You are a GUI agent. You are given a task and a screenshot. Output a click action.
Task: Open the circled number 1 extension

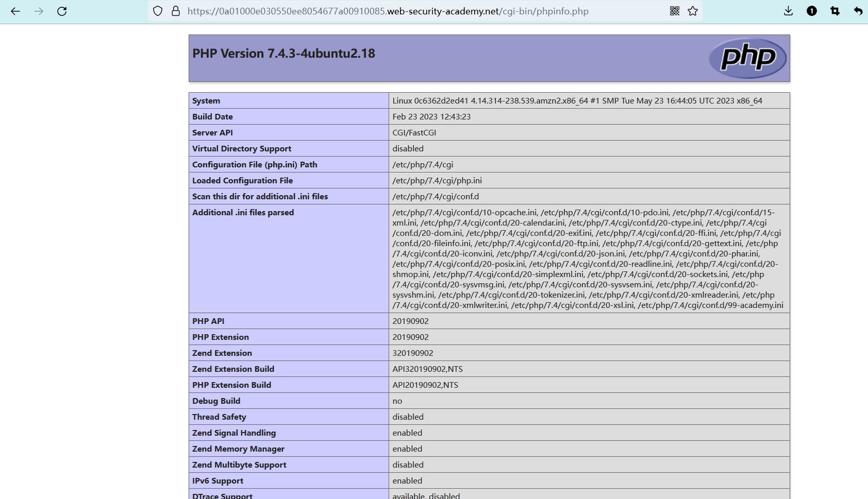[x=812, y=11]
